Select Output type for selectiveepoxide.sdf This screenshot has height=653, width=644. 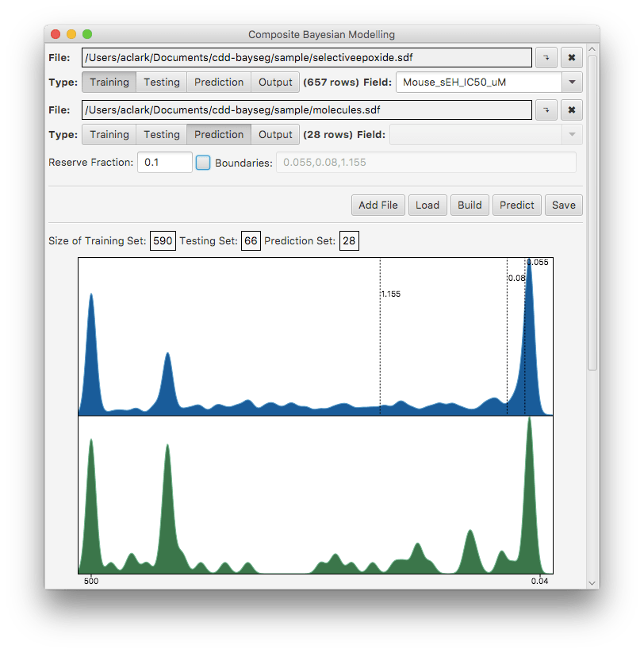275,83
